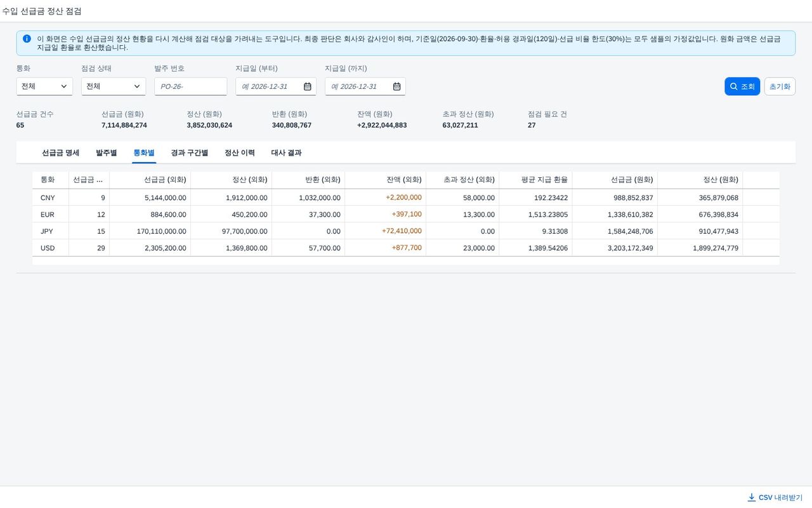Switch to the 대사 결과 tab

(x=286, y=153)
